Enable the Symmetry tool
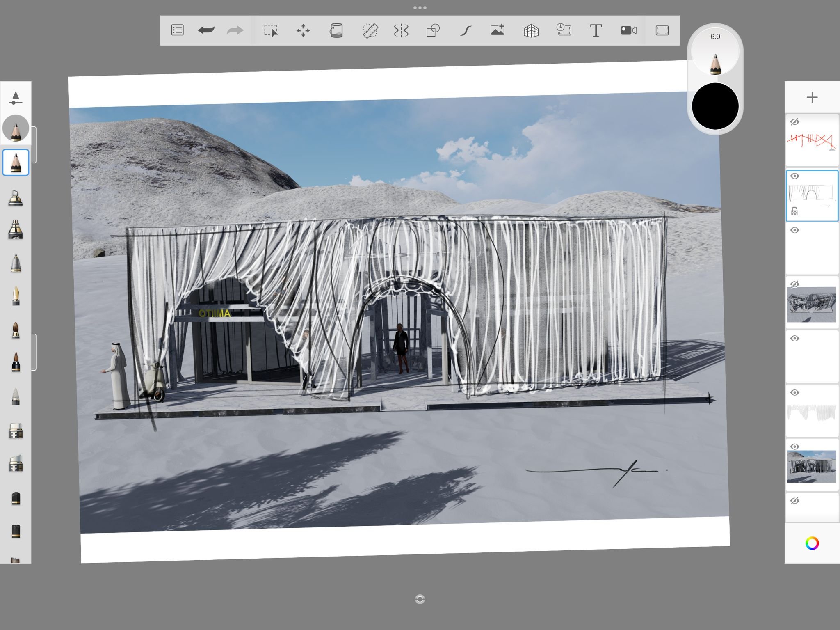 coord(401,30)
